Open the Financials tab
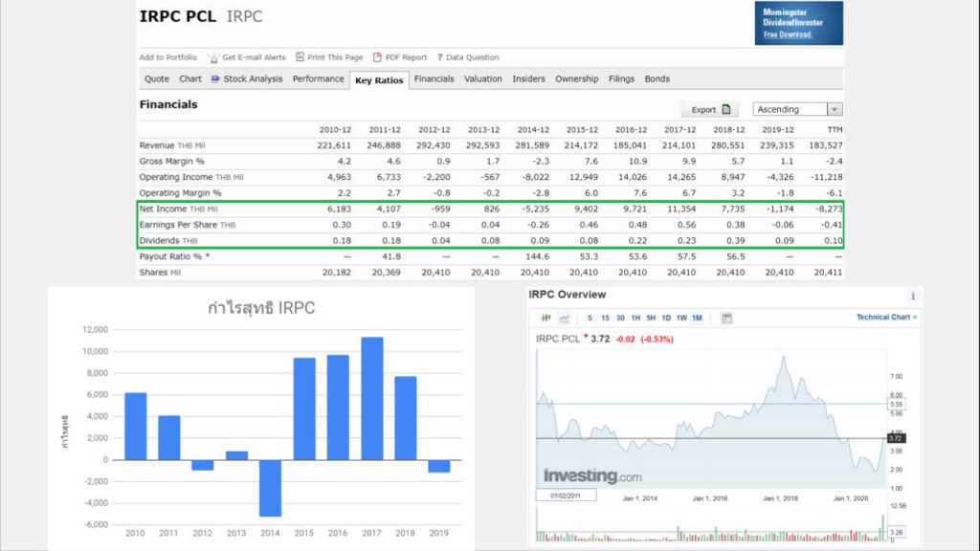This screenshot has height=551, width=980. (434, 78)
